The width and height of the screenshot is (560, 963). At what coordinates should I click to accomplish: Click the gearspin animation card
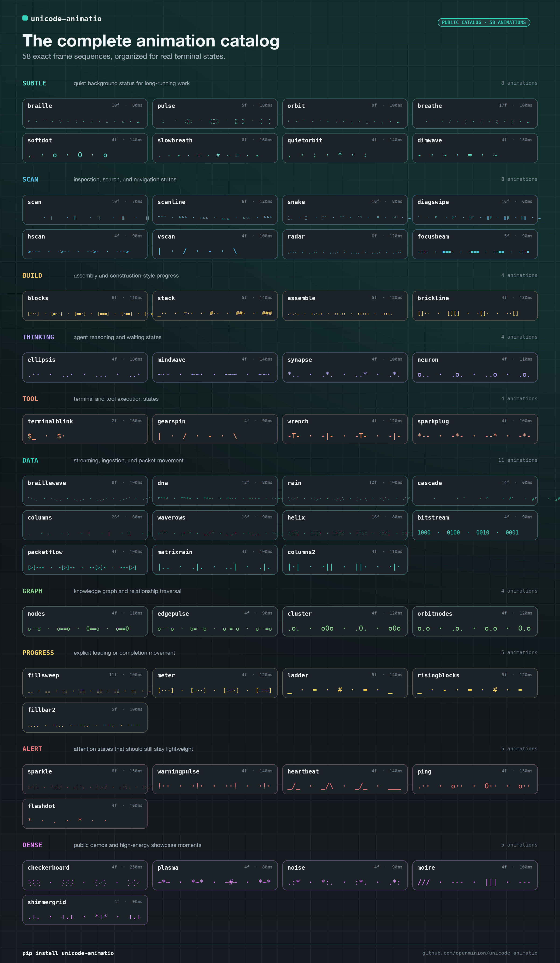[x=215, y=429]
